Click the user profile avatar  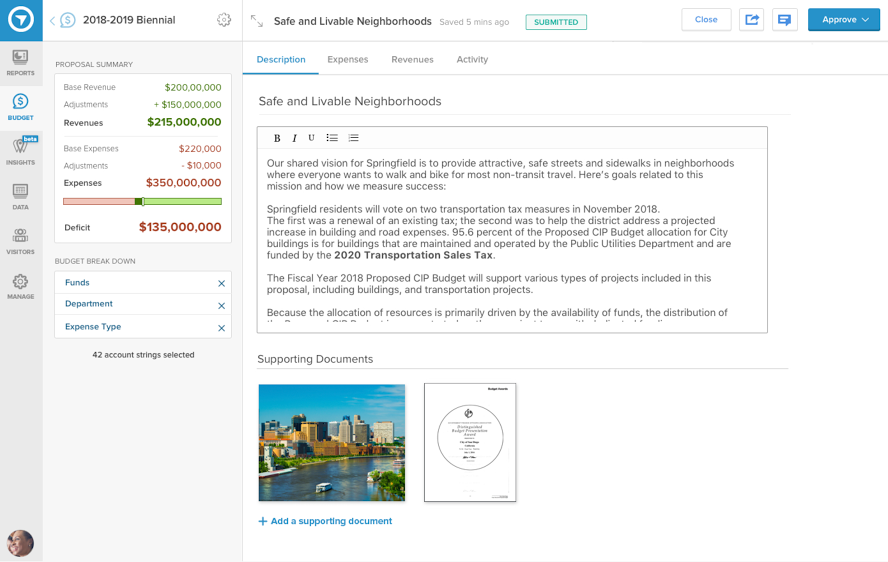tap(20, 543)
